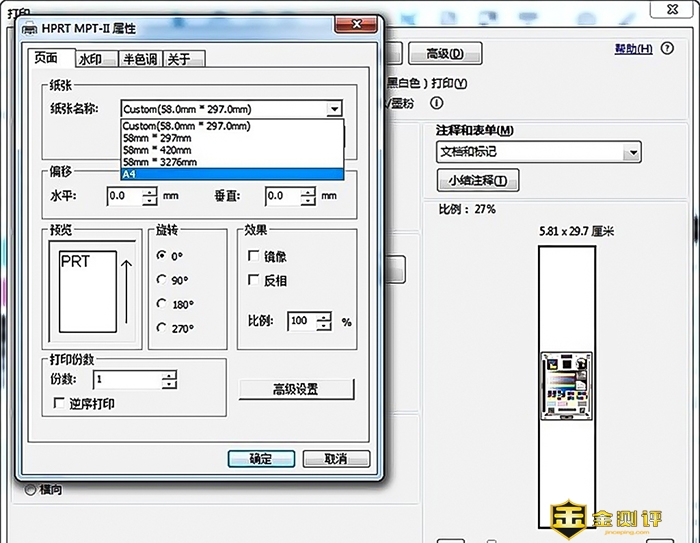Open the 半色调 tab
The width and height of the screenshot is (700, 543).
(x=139, y=59)
